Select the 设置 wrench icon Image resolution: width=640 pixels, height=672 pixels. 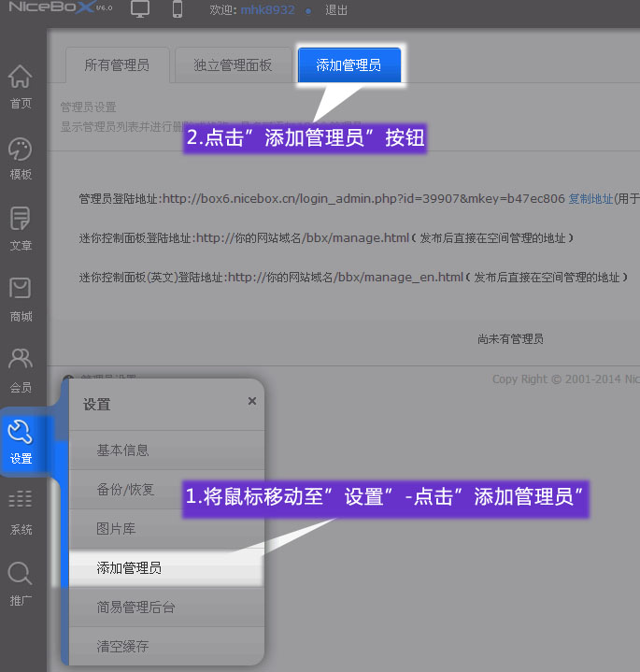[x=21, y=433]
